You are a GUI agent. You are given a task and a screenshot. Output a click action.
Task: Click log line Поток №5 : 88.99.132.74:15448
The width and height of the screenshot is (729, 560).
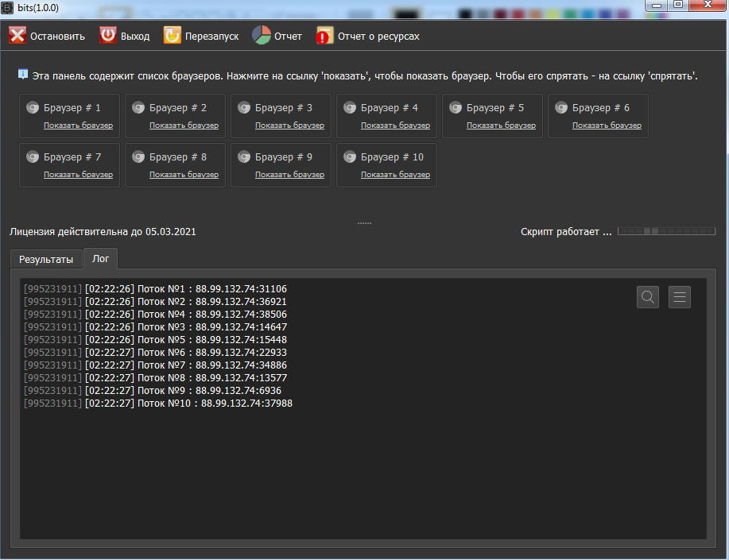pos(155,340)
